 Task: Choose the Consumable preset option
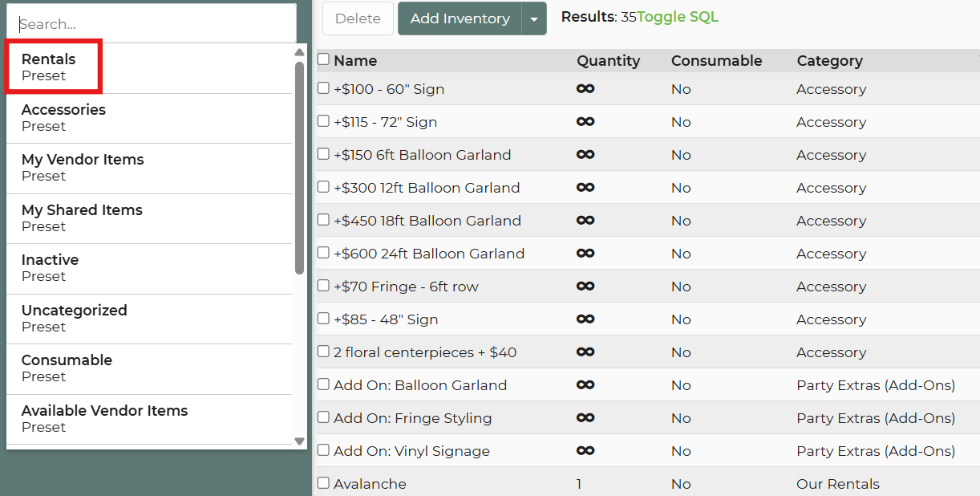(67, 368)
